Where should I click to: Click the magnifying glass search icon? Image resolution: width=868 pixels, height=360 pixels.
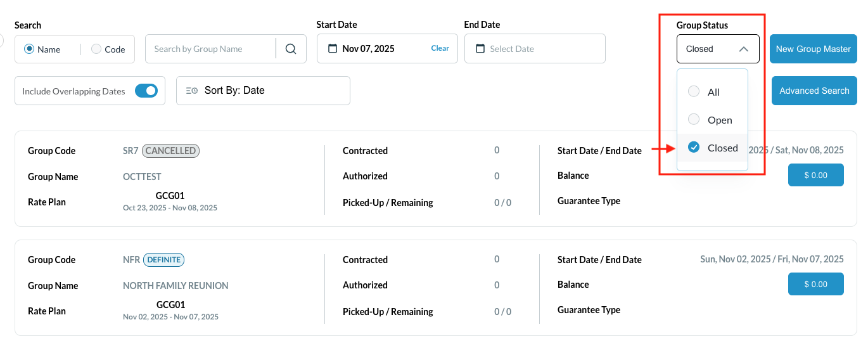(291, 49)
